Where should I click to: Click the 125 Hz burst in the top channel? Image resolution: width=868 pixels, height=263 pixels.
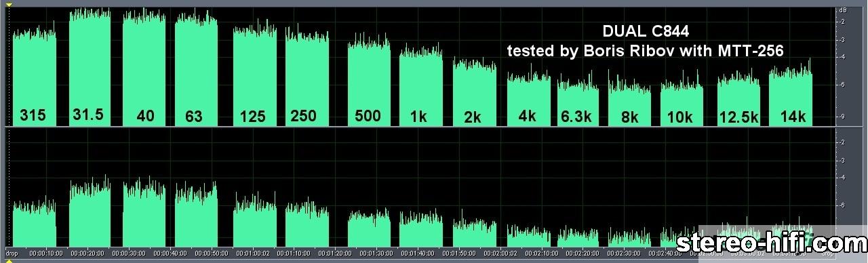pyautogui.click(x=255, y=76)
